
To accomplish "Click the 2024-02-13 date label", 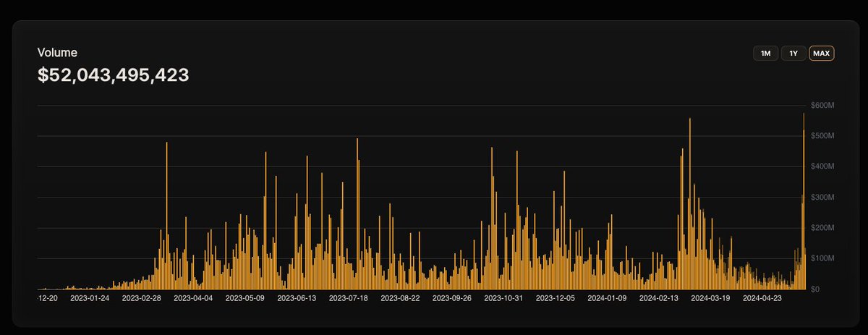I will 659,297.
